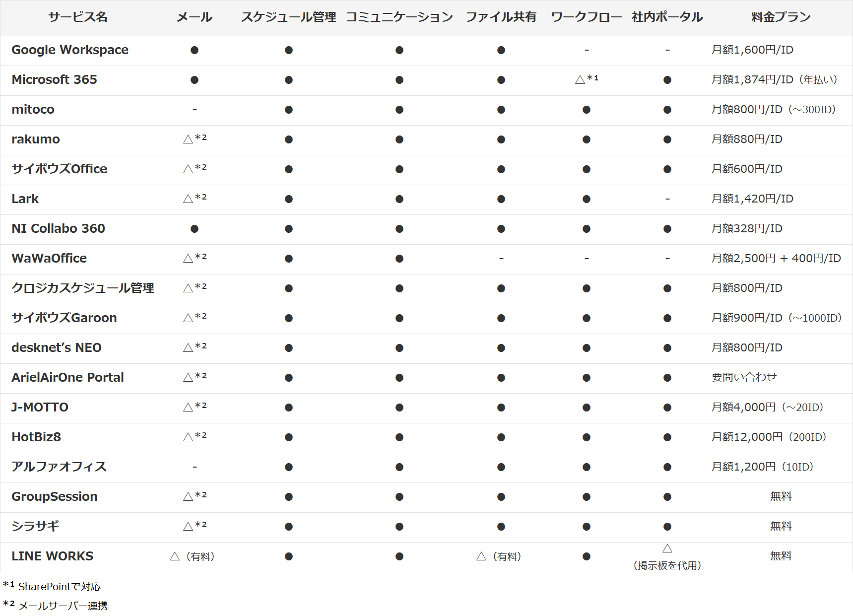The height and width of the screenshot is (616, 853).
Task: Click the サイボウズOffice price 月額600円/ID
Action: pos(747,169)
